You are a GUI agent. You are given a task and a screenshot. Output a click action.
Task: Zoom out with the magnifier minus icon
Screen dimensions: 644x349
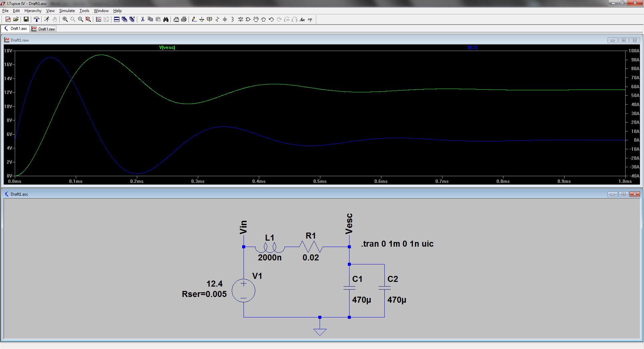pyautogui.click(x=80, y=19)
